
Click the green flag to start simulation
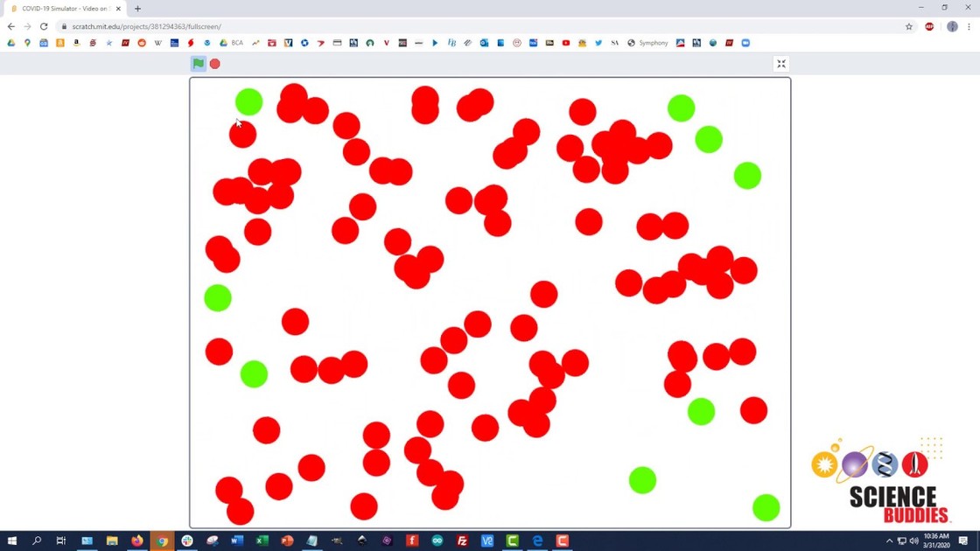click(199, 64)
